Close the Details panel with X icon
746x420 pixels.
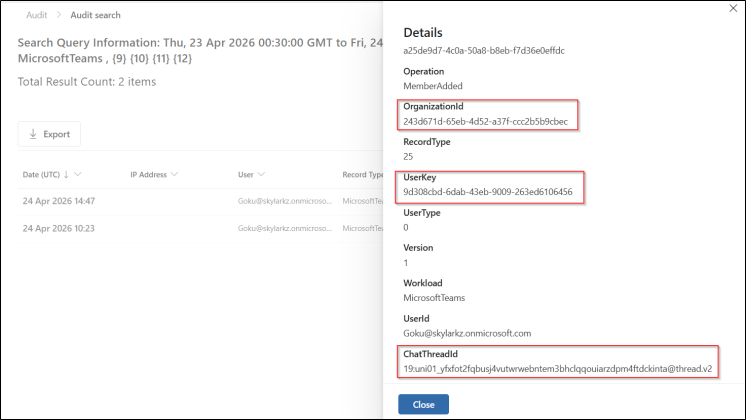click(733, 8)
